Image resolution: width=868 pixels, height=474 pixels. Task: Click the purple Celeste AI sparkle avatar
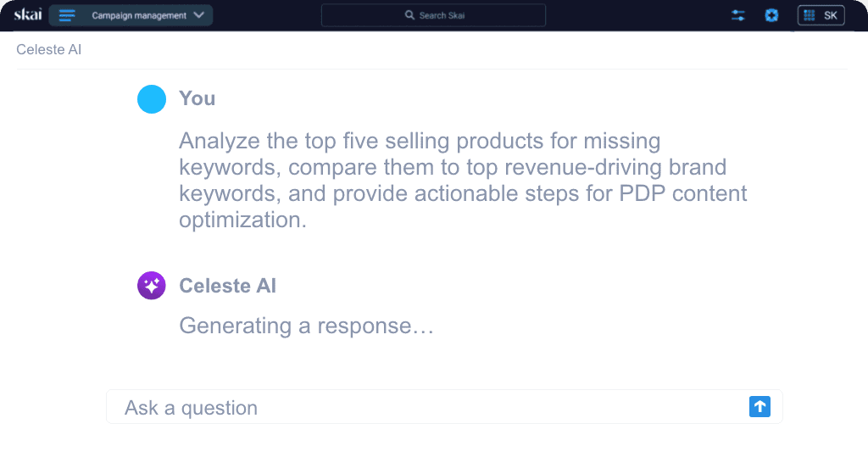coord(152,286)
